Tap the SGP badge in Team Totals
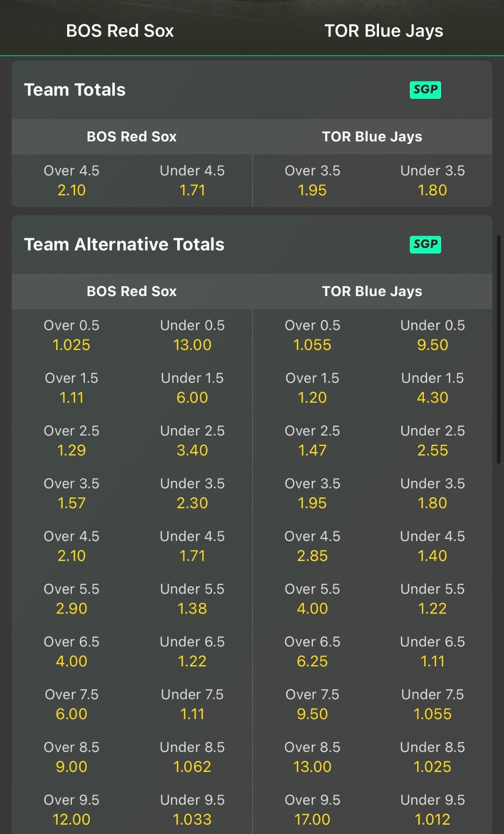Screen dimensions: 504x834 point(425,89)
